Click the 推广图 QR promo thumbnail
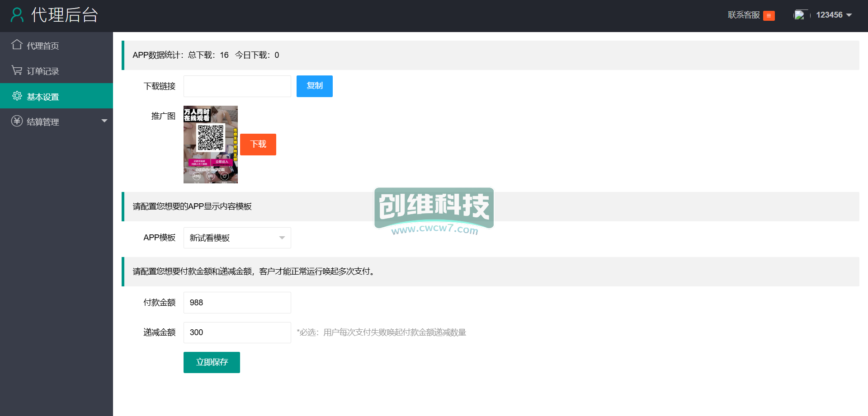This screenshot has width=868, height=416. click(x=210, y=145)
